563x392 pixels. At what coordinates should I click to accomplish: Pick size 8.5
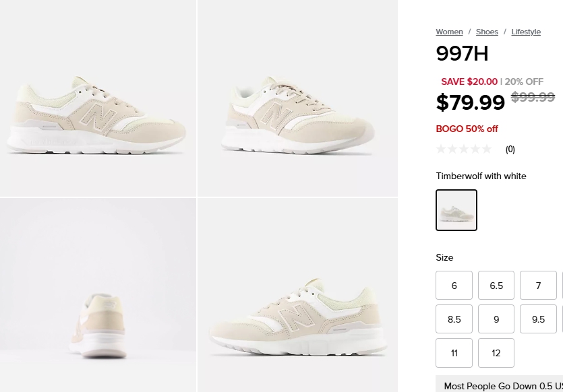(454, 319)
